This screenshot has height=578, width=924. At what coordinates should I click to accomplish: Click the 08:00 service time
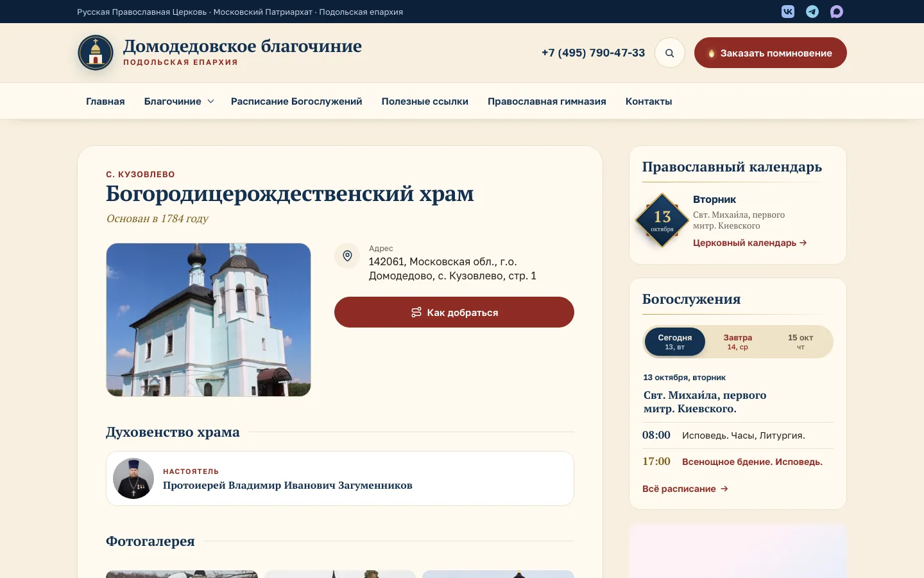(656, 435)
